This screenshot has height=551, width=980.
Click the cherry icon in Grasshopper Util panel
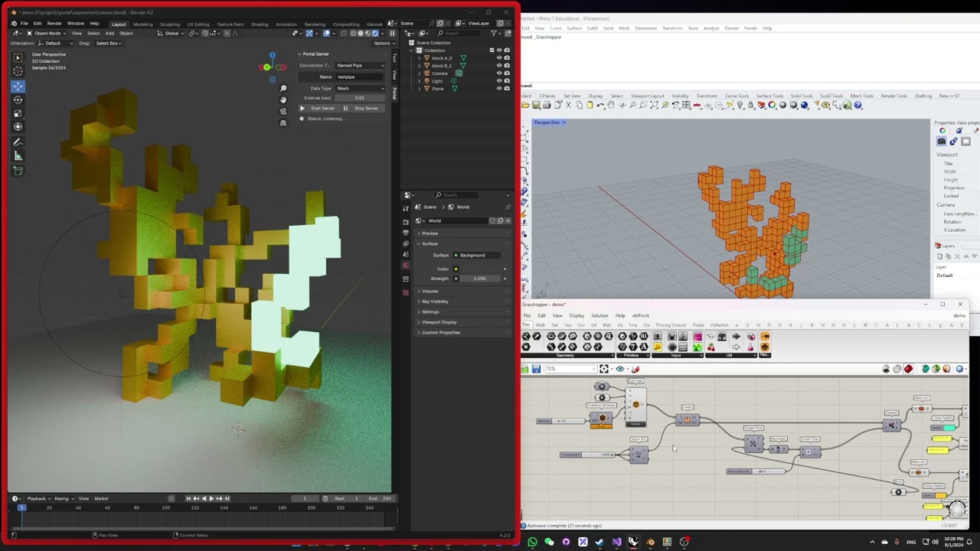point(710,348)
